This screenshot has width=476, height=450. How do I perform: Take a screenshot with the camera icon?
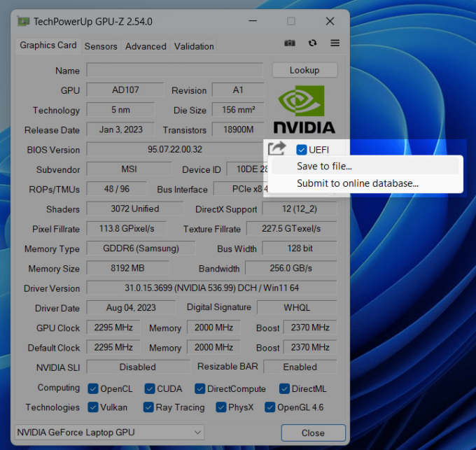290,43
